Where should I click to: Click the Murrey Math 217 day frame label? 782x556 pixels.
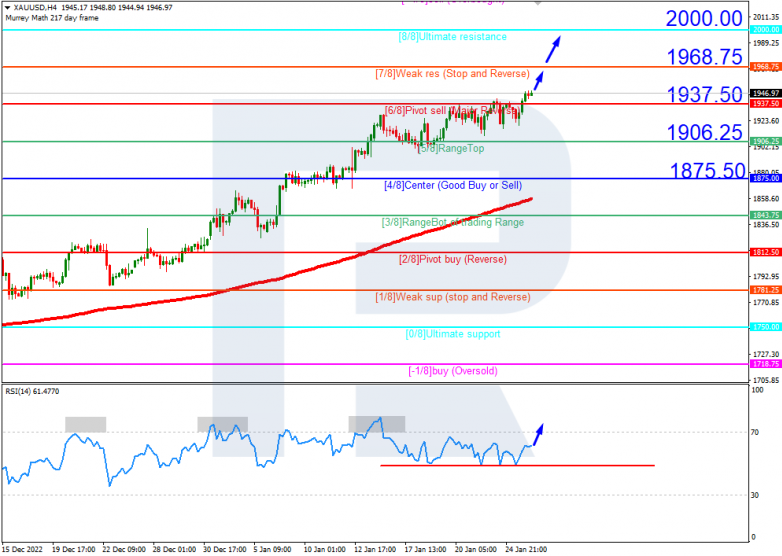[x=52, y=18]
